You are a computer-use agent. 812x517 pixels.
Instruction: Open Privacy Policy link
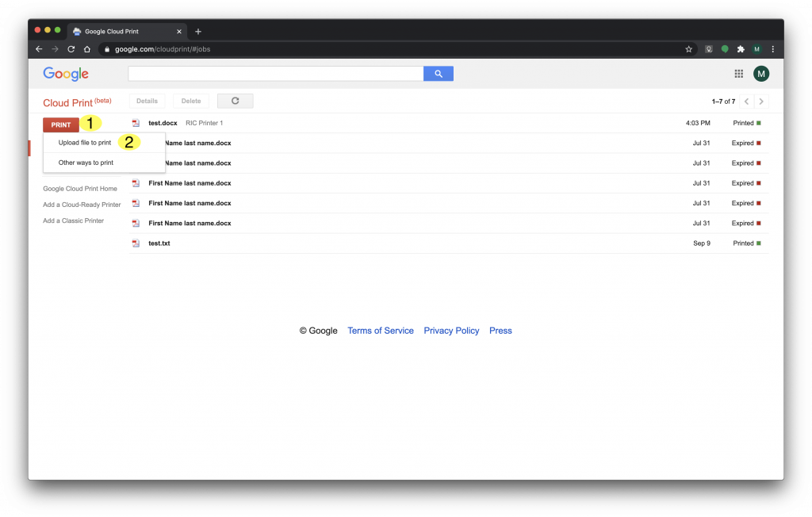click(x=451, y=331)
